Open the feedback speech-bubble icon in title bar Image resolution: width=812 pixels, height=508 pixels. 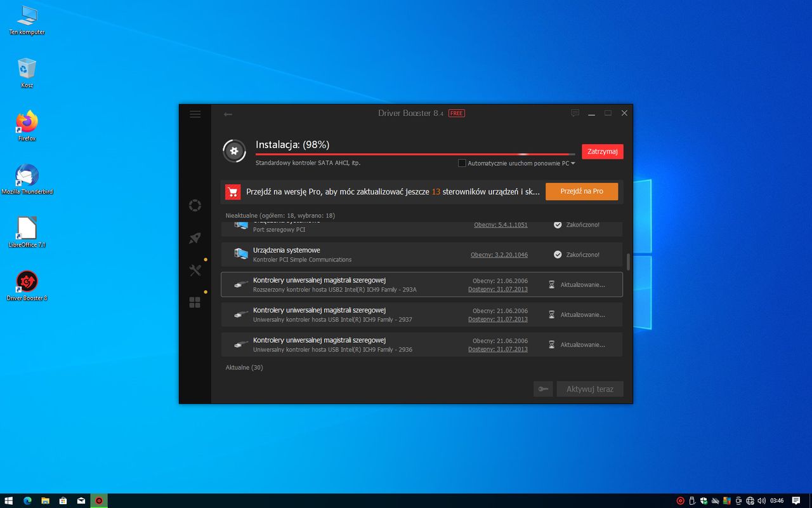[x=575, y=113]
